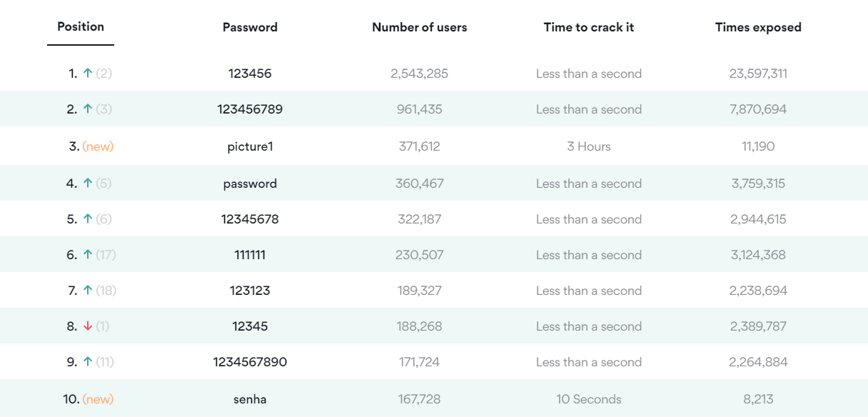Click the Time to crack it header
This screenshot has height=417, width=868.
(589, 28)
